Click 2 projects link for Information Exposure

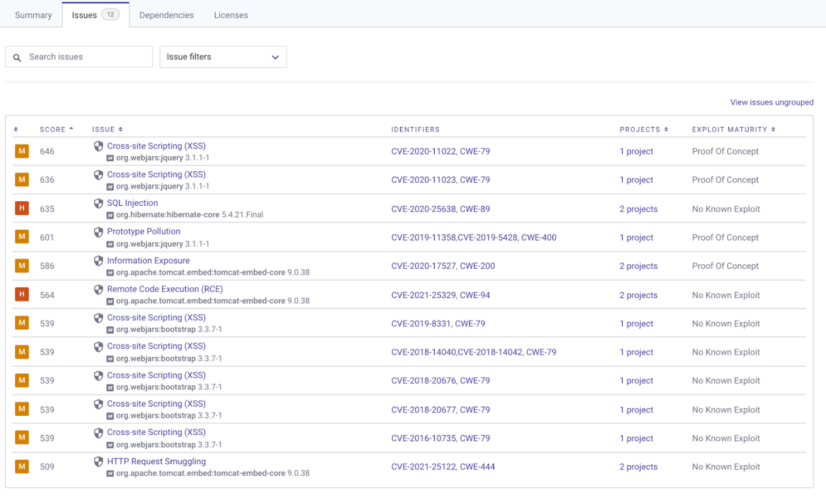(638, 266)
